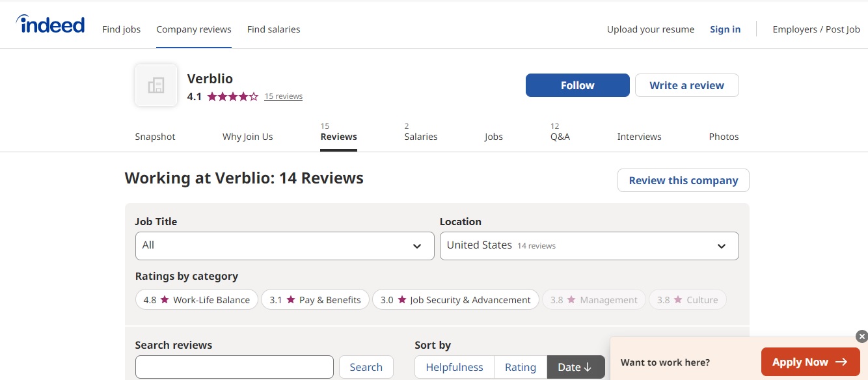Click the 4.1 overall rating value
Screen dimensions: 868x380
click(195, 96)
